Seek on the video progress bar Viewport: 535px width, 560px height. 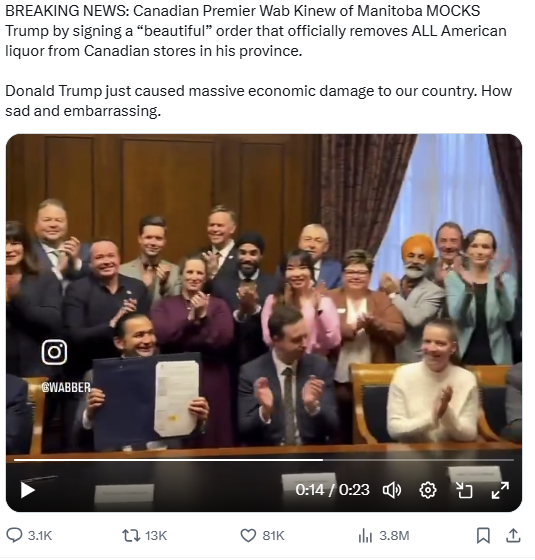pos(264,460)
